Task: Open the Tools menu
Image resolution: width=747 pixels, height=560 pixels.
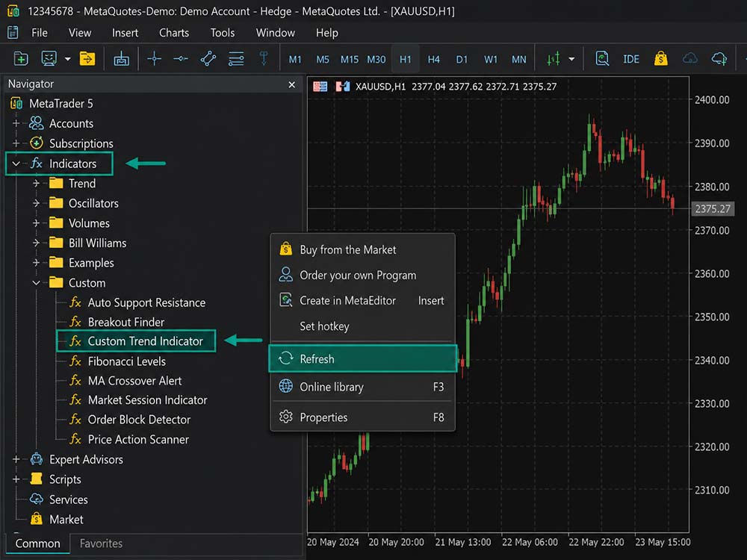Action: pyautogui.click(x=223, y=33)
